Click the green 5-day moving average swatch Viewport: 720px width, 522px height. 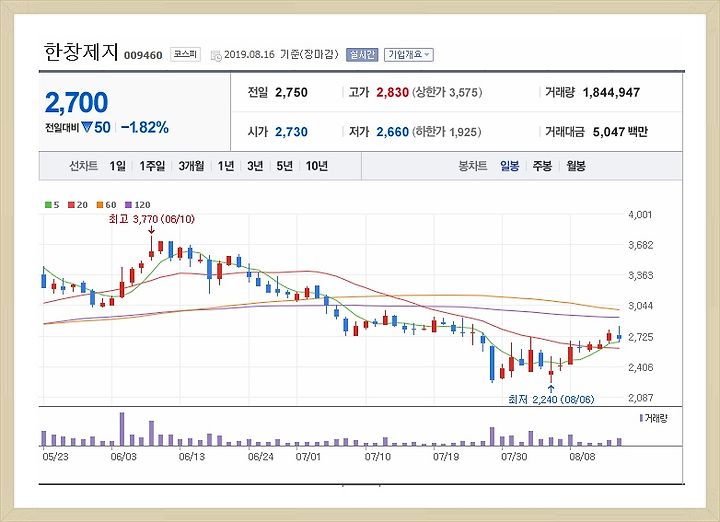[x=48, y=205]
